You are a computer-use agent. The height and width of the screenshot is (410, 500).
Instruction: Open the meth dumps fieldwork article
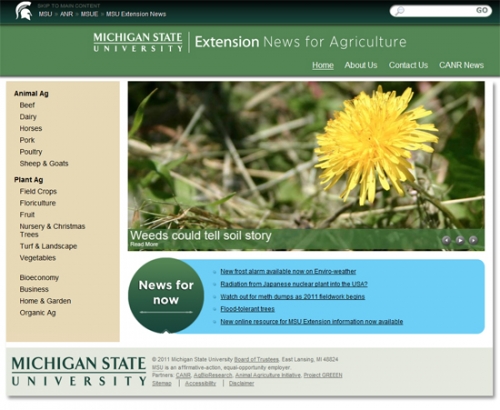292,296
